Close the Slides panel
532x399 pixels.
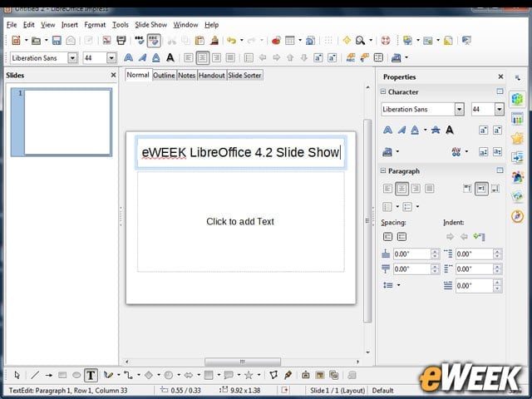113,75
